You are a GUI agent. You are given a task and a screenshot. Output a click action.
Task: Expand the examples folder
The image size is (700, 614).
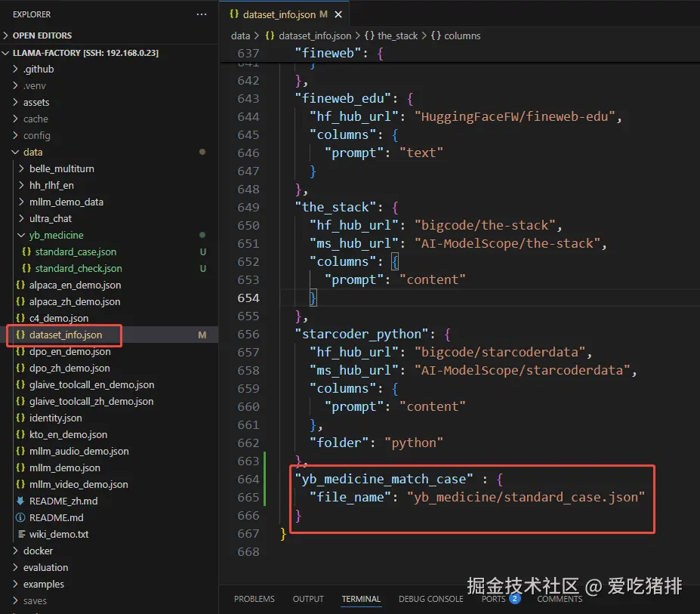43,584
